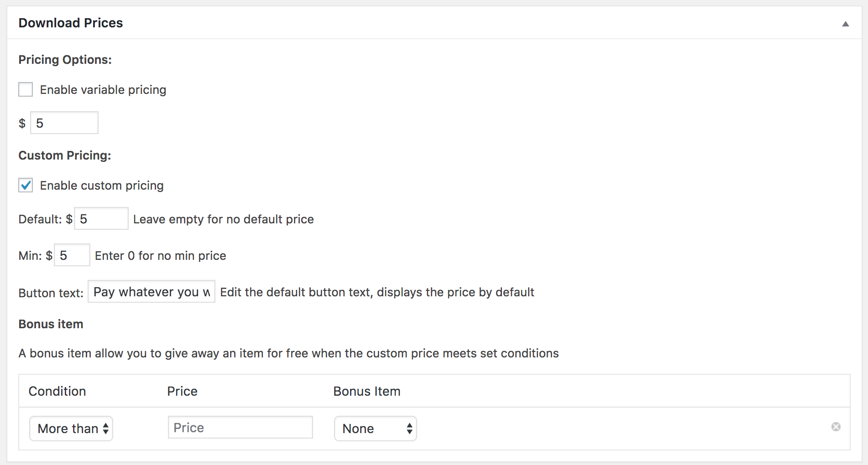Open the More than condition dropdown
Screen dimensions: 868x465
pyautogui.click(x=71, y=429)
